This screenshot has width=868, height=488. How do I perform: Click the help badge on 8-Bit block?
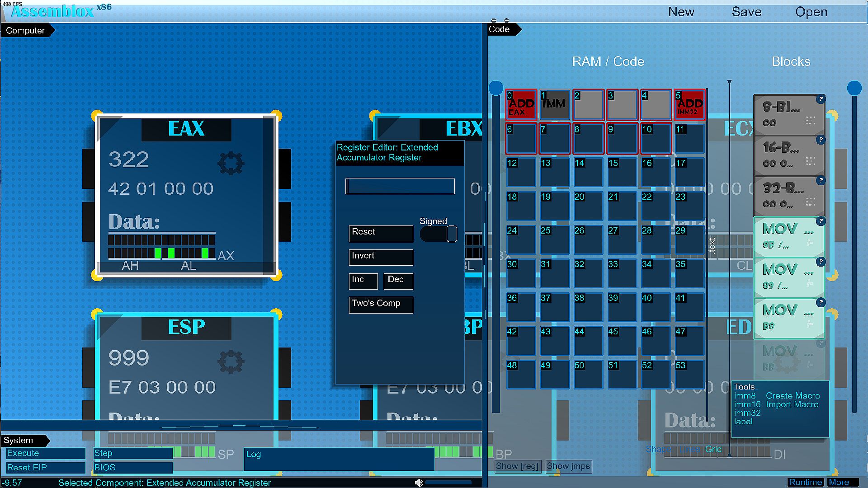(x=821, y=99)
